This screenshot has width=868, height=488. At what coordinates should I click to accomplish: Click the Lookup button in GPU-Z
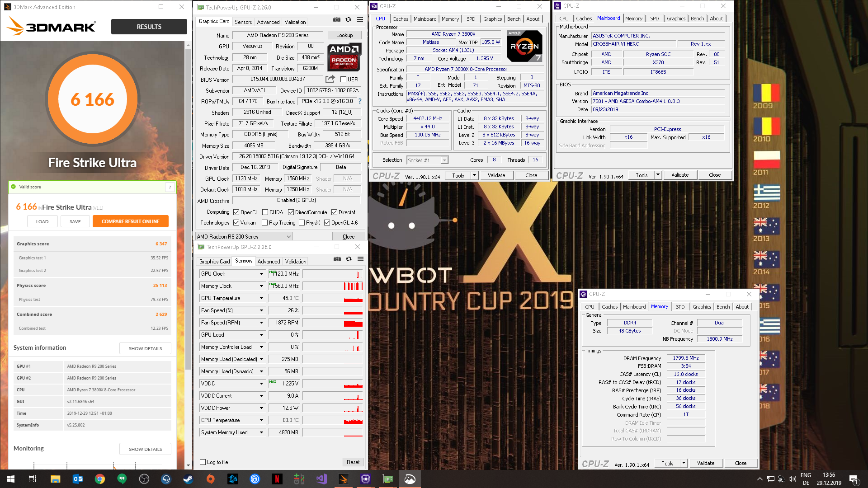point(344,35)
